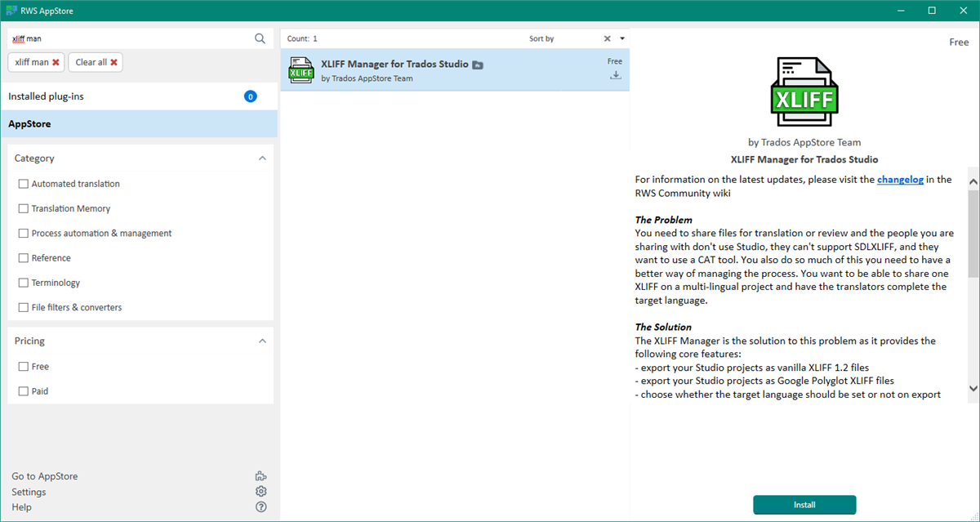Clear the Sort by selection
Viewport: 980px width, 522px height.
click(607, 38)
